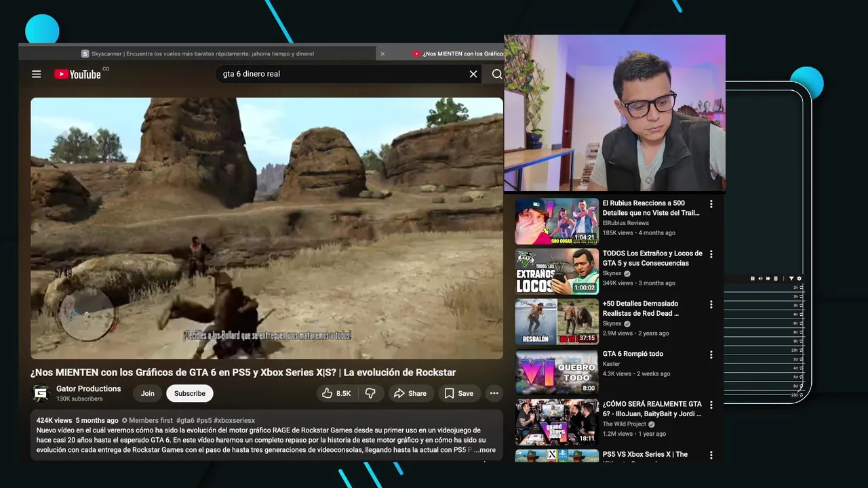The image size is (868, 488).
Task: Open the three-dot more actions under the video
Action: [x=494, y=393]
